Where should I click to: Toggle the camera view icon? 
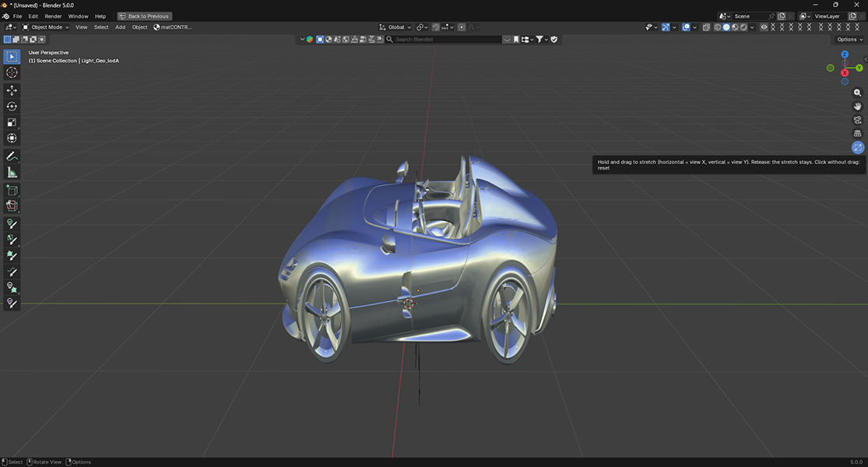pos(857,120)
